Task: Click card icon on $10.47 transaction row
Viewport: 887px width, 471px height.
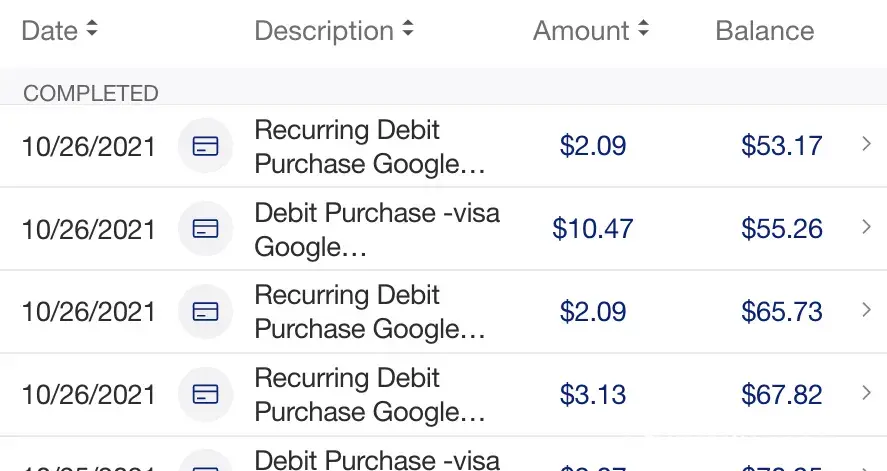Action: point(205,229)
